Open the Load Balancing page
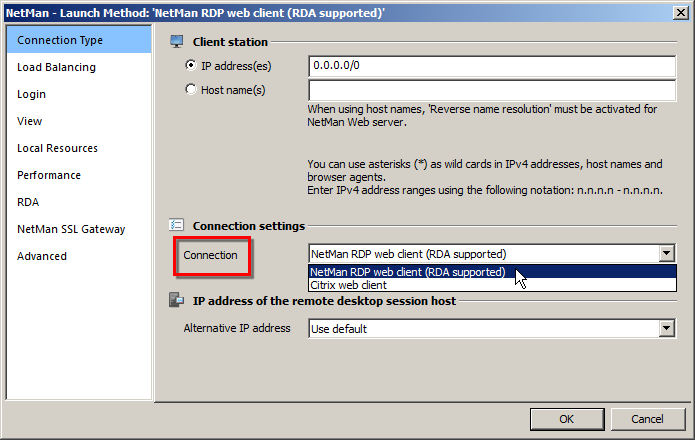The height and width of the screenshot is (440, 695). tap(57, 67)
